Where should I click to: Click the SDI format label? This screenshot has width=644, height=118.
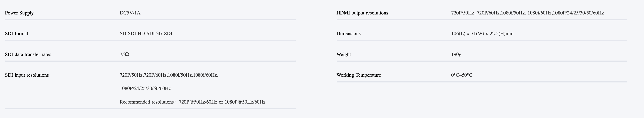point(16,34)
